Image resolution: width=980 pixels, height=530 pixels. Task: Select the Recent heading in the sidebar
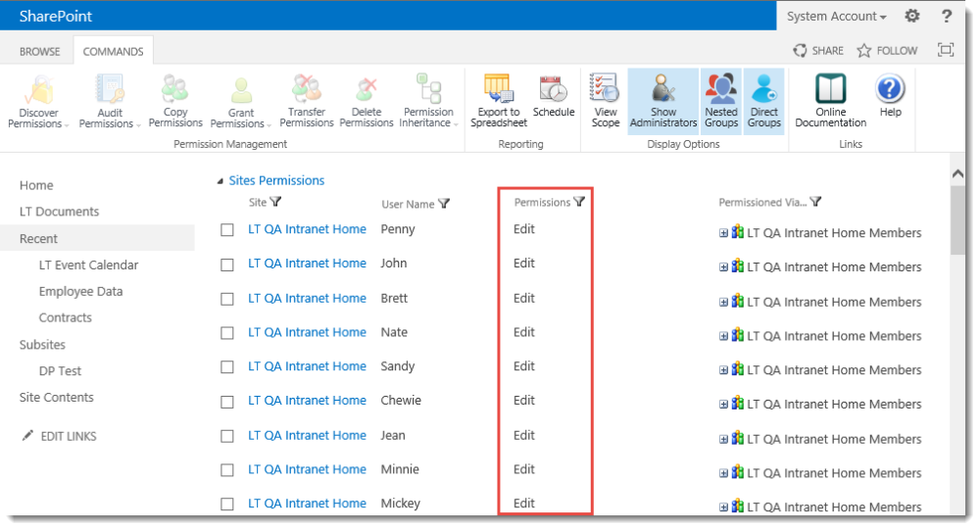coord(38,239)
